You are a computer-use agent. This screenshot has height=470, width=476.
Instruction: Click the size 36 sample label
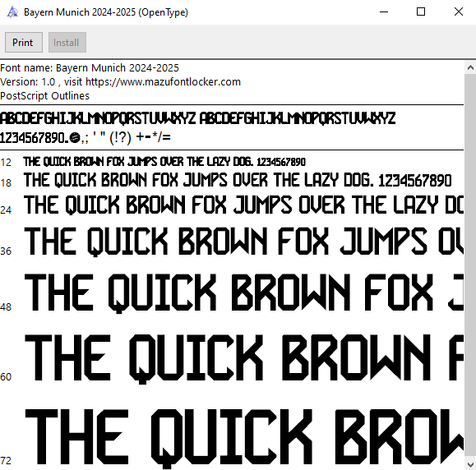click(6, 251)
